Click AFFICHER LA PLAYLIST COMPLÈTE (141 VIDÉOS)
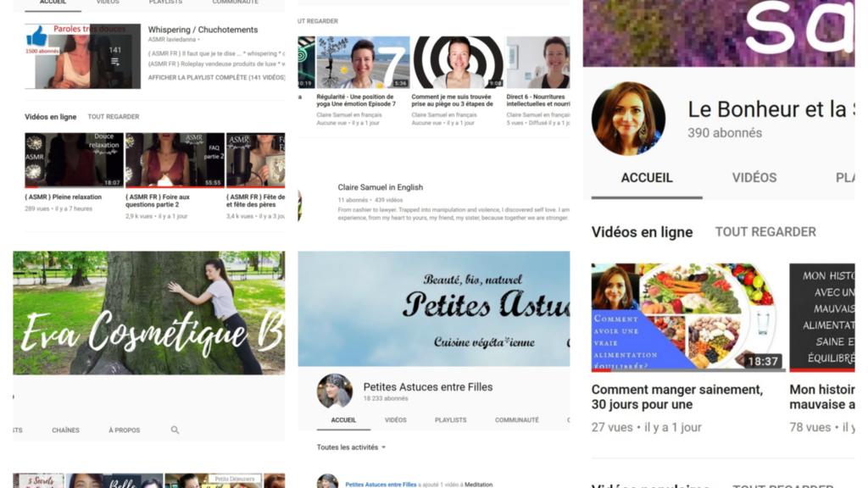 point(216,77)
